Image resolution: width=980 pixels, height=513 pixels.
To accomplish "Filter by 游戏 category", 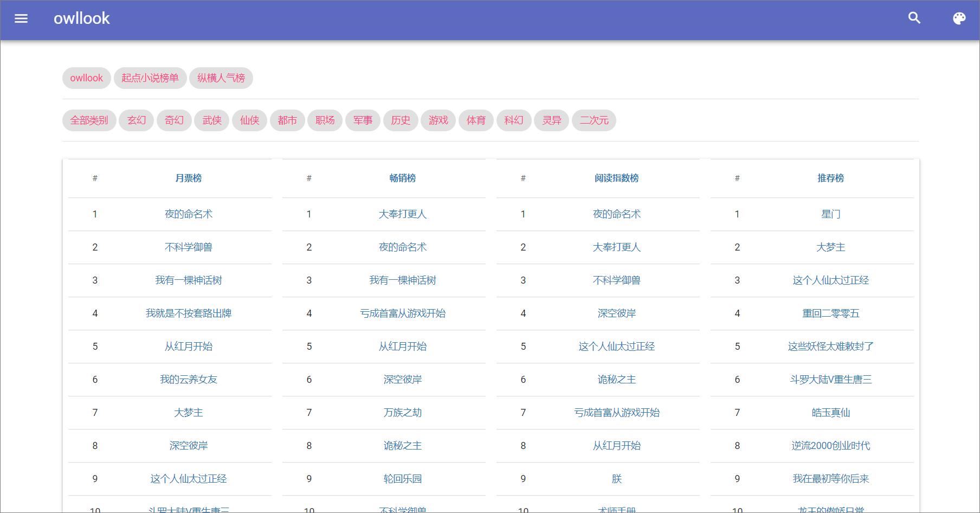I will pos(438,120).
